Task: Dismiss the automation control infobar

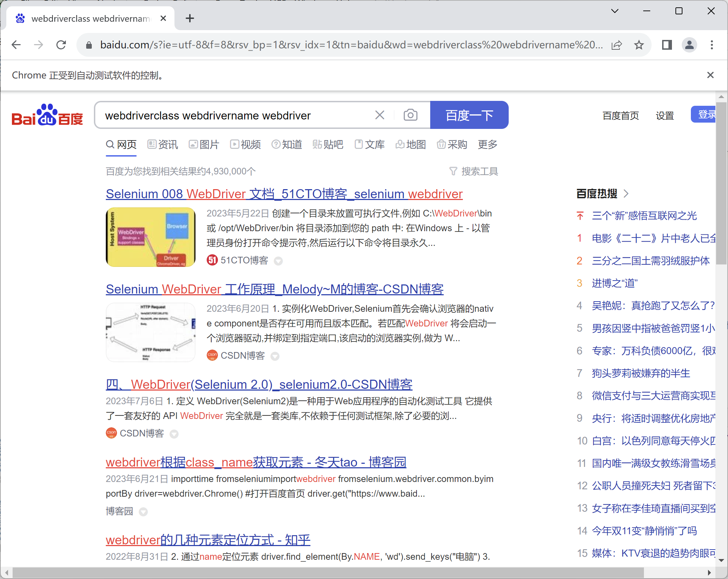Action: 710,75
